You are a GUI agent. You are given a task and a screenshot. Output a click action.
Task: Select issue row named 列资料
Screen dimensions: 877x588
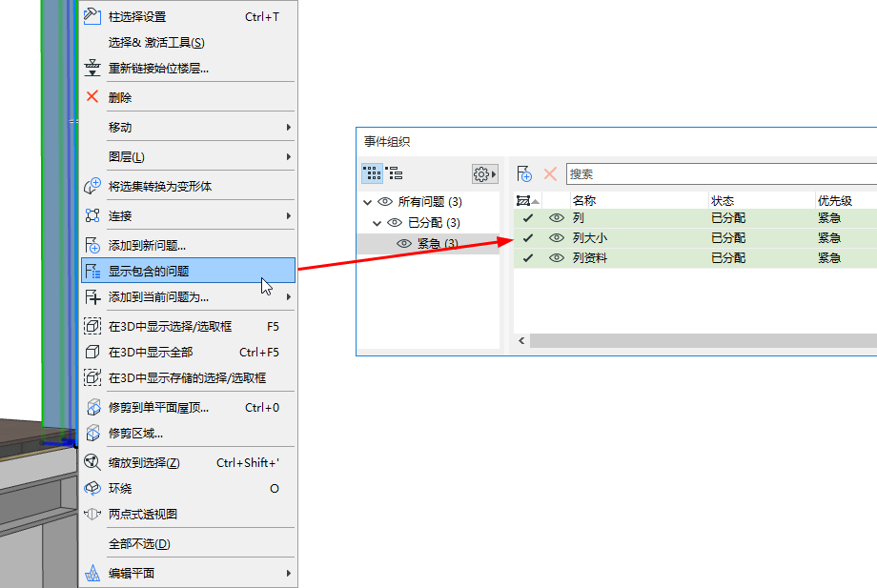point(695,257)
